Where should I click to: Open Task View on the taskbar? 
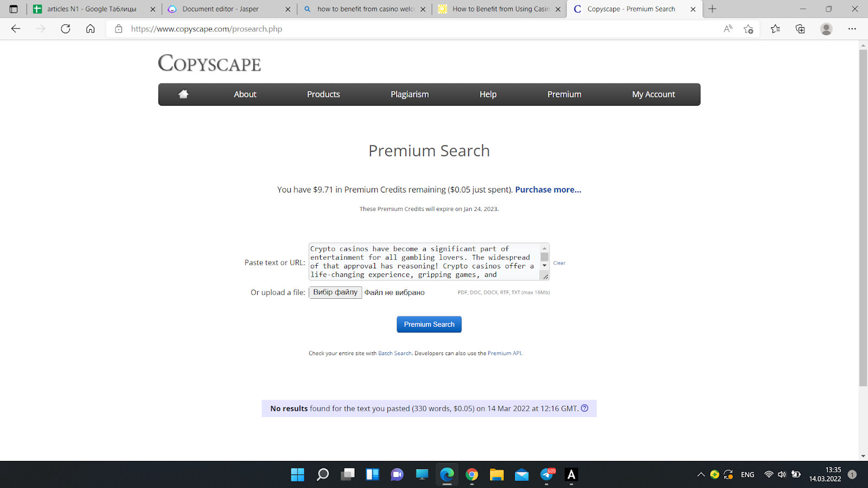[x=348, y=474]
